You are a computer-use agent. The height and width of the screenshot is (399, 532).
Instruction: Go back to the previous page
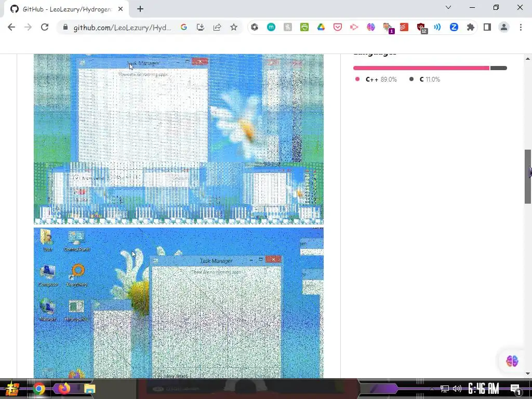coord(11,27)
